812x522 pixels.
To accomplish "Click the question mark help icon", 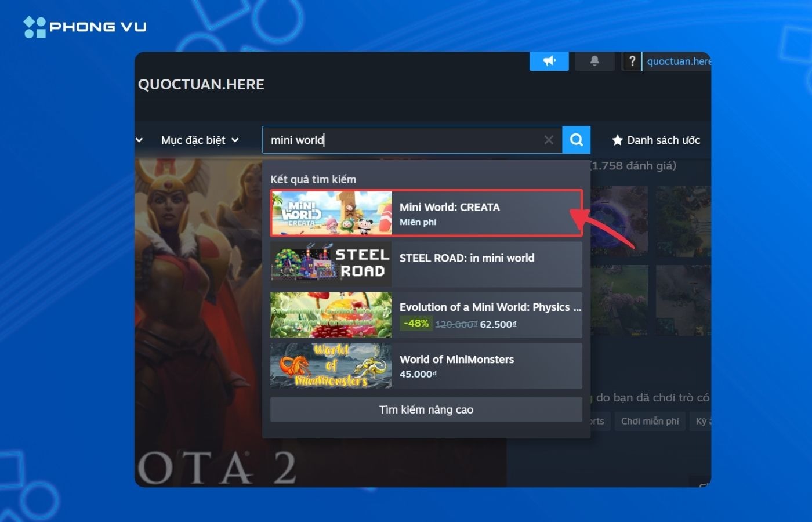I will [632, 61].
